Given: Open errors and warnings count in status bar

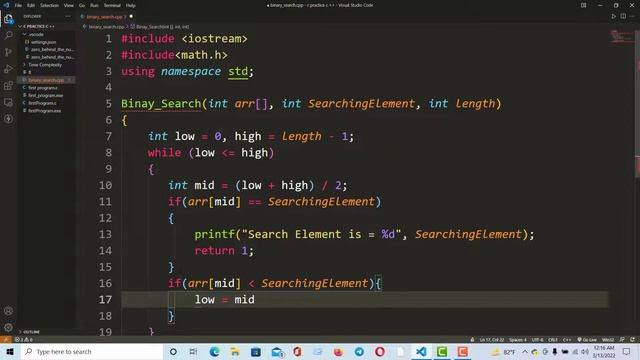Looking at the screenshot, I should coord(24,340).
